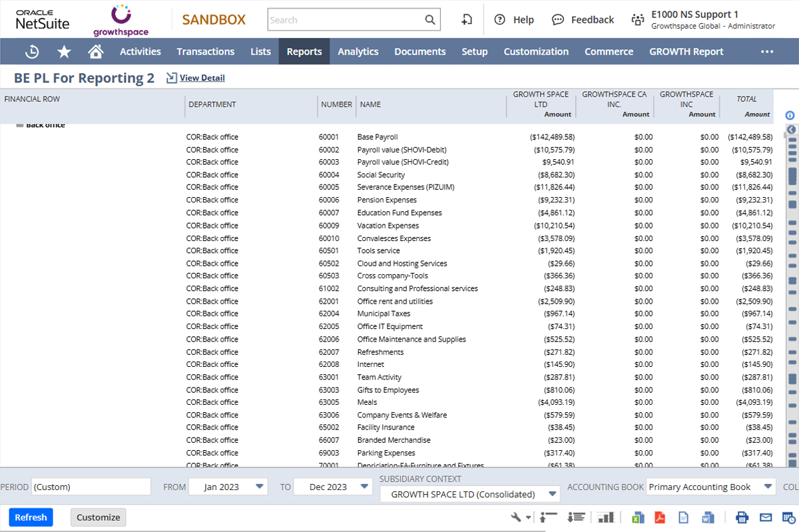799x532 pixels.
Task: Open the View Detail link
Action: pos(202,78)
